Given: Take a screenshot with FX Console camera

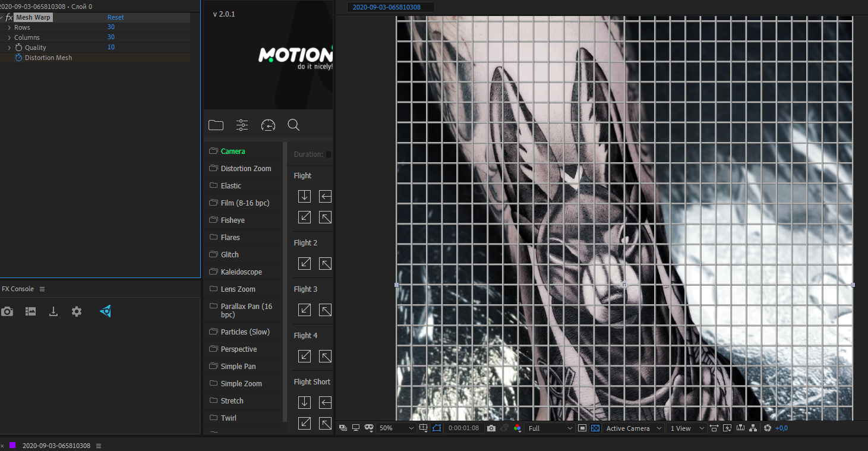Looking at the screenshot, I should (x=7, y=311).
